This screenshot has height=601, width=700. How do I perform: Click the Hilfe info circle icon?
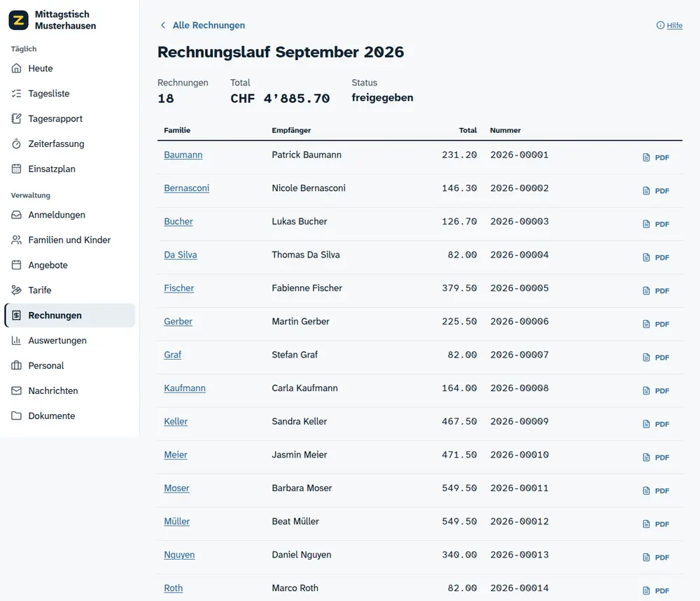click(x=660, y=25)
